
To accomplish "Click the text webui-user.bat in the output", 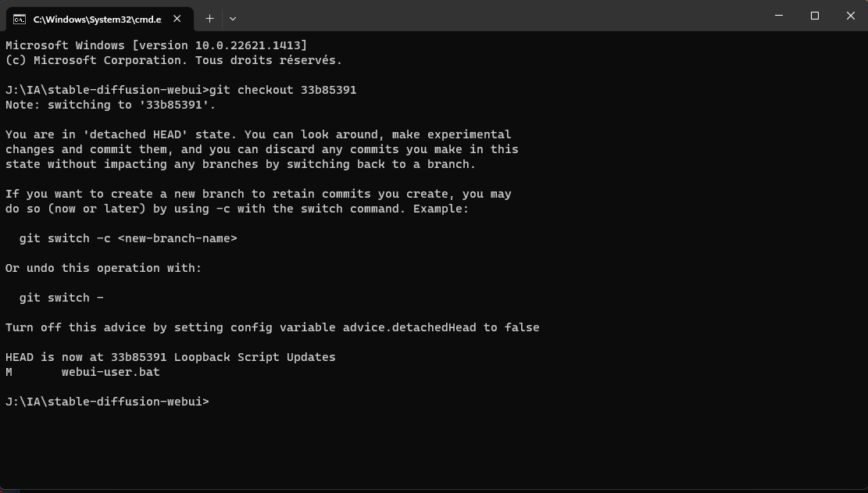I will pyautogui.click(x=112, y=371).
